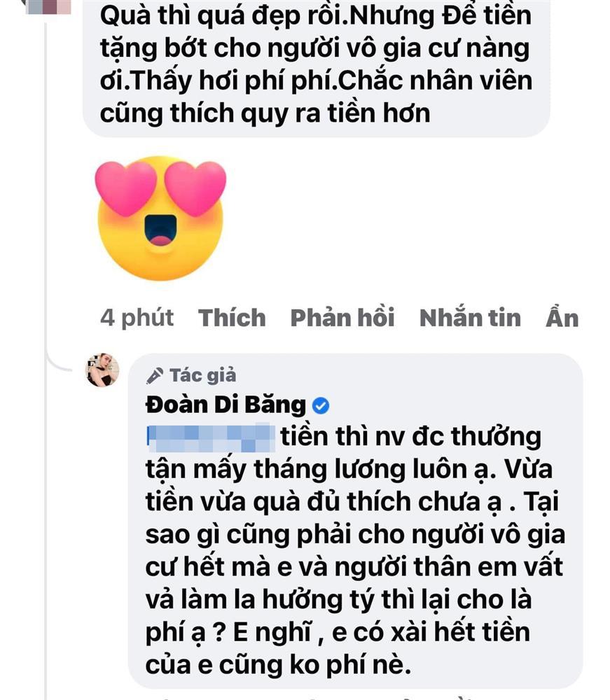Select Đoàn Di Băng's reply text bubble

click(356, 521)
